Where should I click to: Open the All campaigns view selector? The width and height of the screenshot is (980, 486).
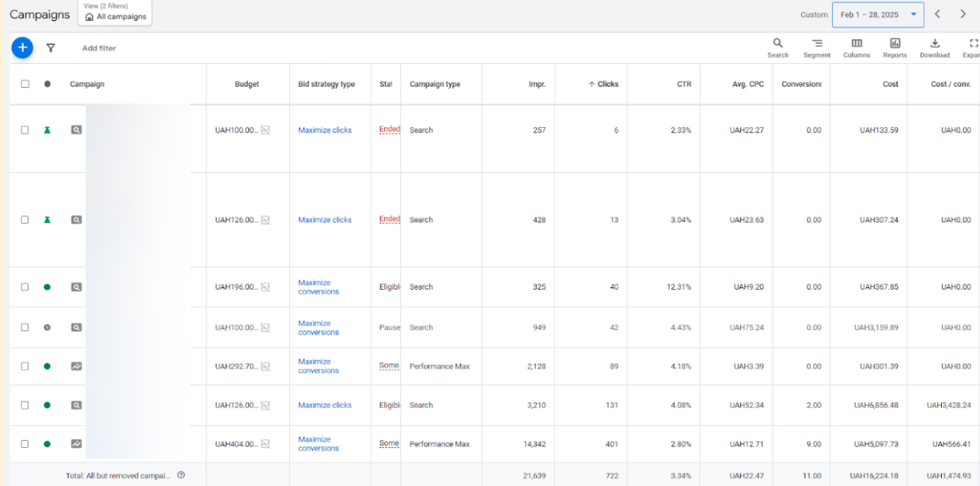pyautogui.click(x=116, y=12)
